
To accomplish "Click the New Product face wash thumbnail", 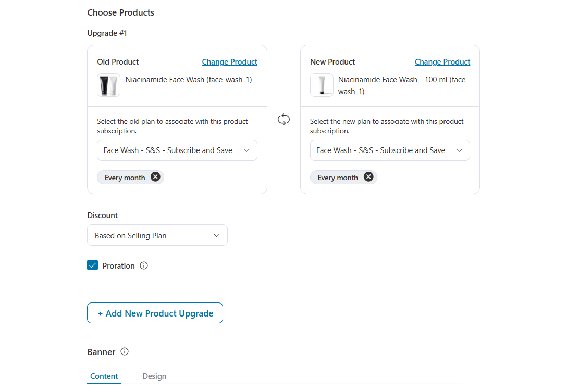I will coord(322,85).
